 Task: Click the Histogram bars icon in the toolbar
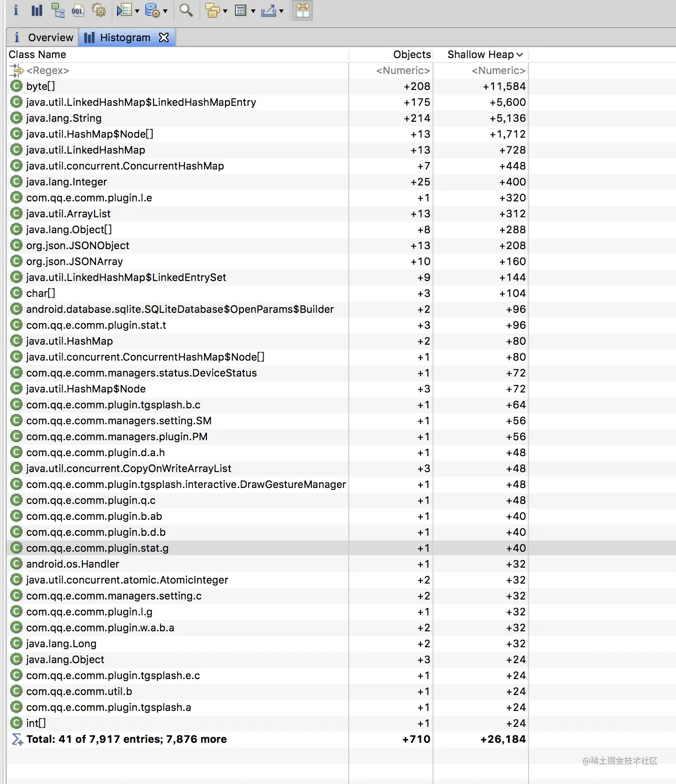37,10
